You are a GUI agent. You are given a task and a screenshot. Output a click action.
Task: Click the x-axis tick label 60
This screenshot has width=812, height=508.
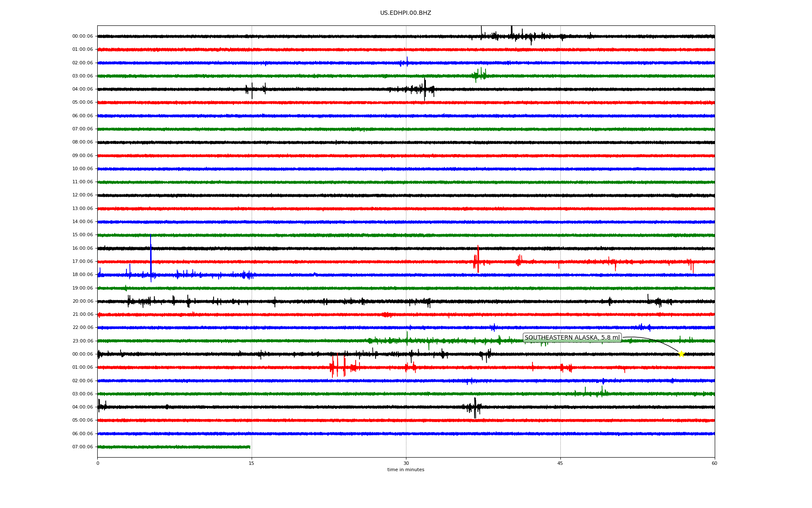coord(714,463)
